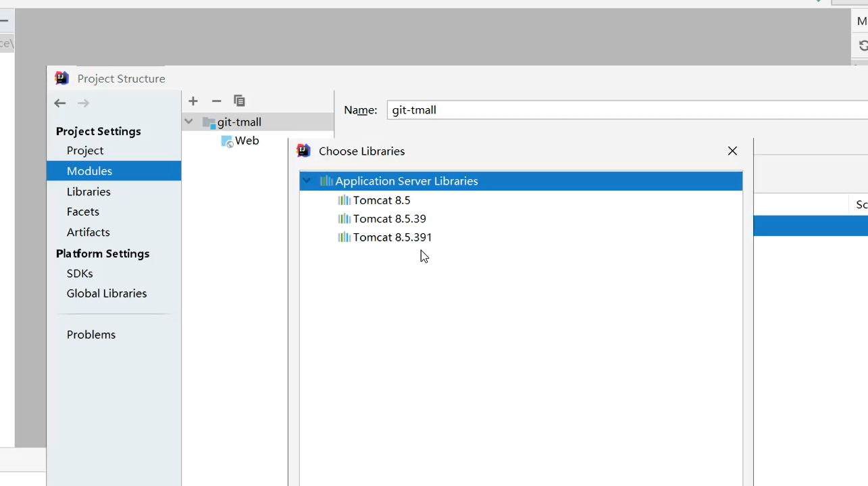Click IntelliJ logo in Project Structure title
This screenshot has height=486, width=868.
[62, 78]
